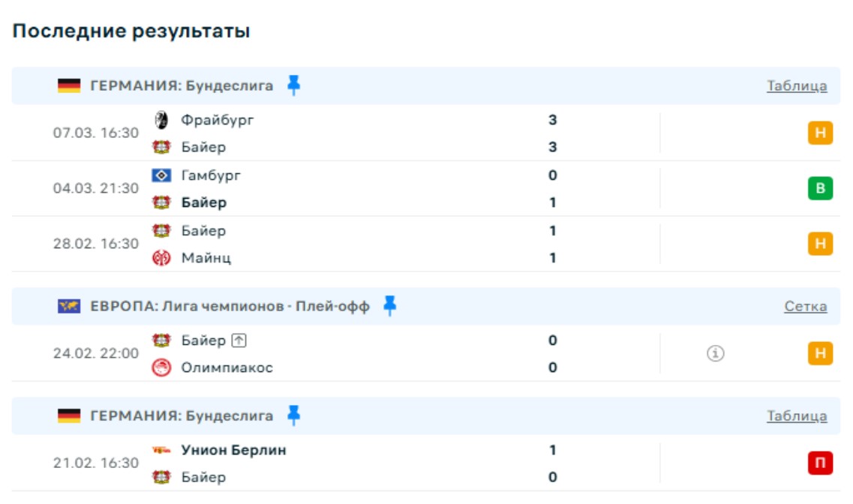Click the info icon on Байер–Олимпиакос match
The height and width of the screenshot is (504, 853).
[x=715, y=354]
